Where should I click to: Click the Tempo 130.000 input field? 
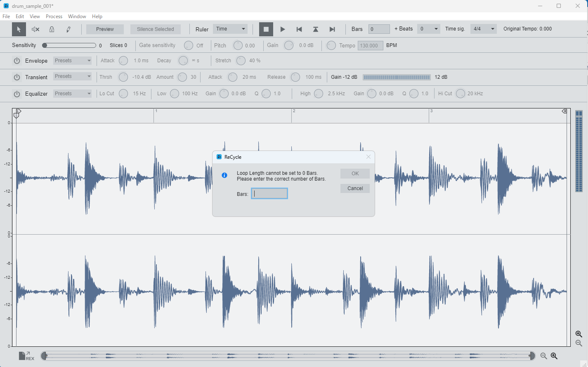point(371,45)
